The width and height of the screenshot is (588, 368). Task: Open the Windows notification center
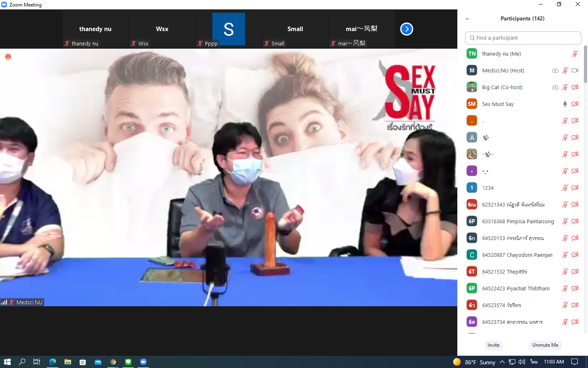click(x=575, y=362)
